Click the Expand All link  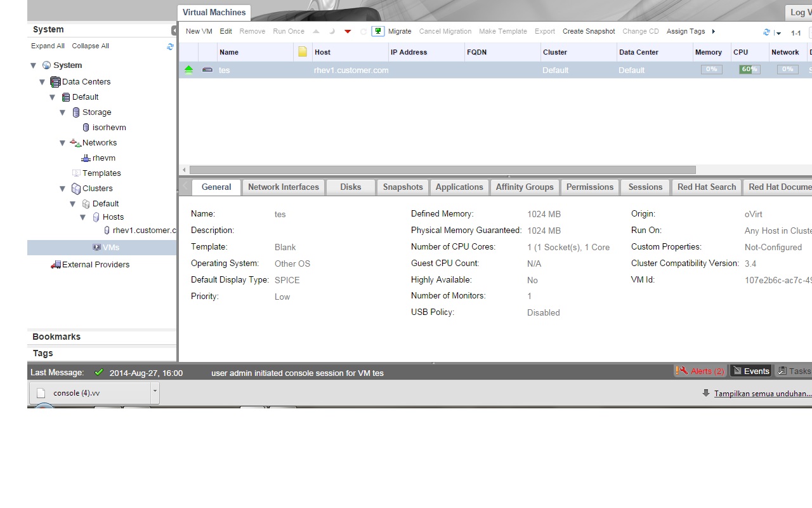(x=48, y=46)
